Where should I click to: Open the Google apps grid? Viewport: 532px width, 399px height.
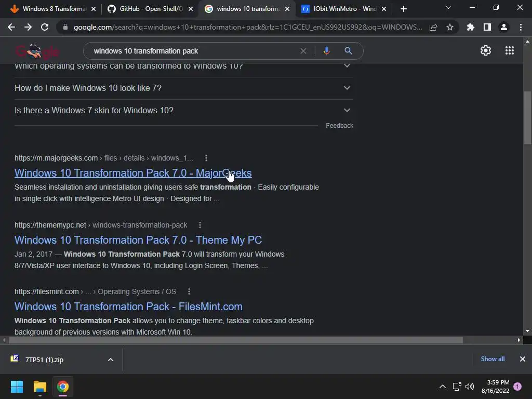click(x=510, y=50)
